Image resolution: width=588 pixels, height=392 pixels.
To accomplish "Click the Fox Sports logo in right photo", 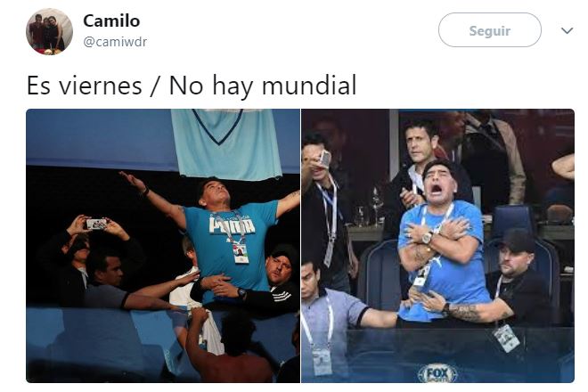I will 437,373.
